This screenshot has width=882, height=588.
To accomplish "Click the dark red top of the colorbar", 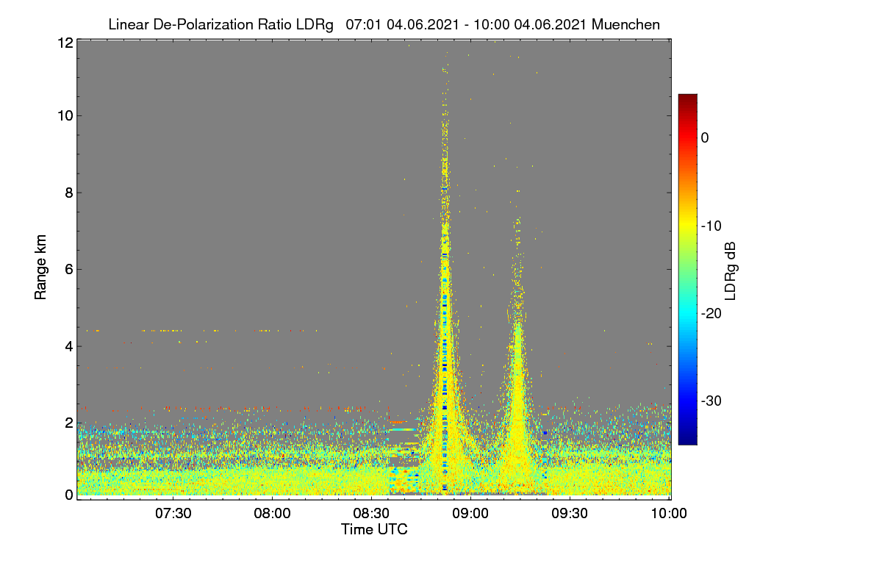I will tap(687, 99).
